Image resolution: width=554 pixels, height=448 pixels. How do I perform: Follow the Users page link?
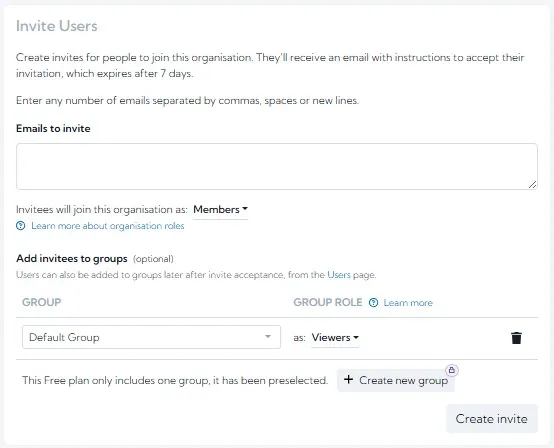pyautogui.click(x=339, y=275)
